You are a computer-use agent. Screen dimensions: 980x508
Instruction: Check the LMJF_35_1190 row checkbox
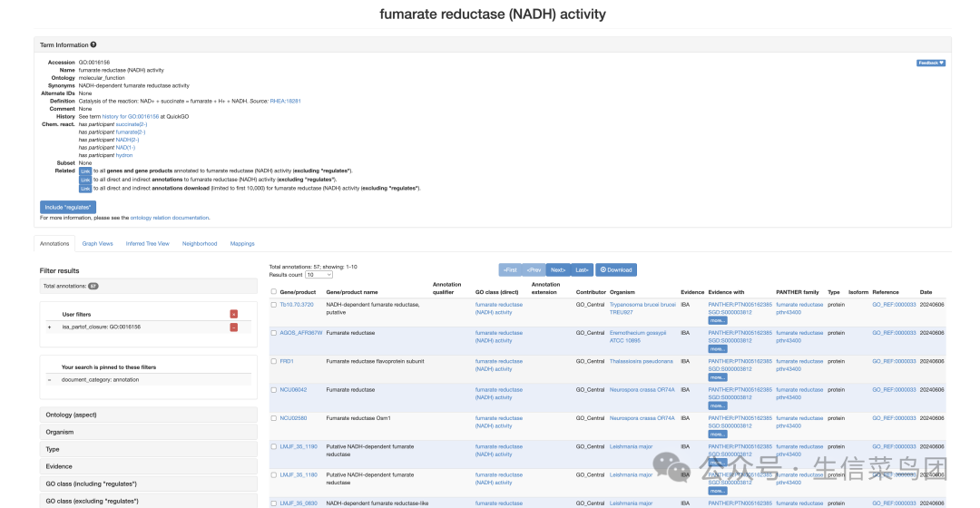pyautogui.click(x=274, y=446)
